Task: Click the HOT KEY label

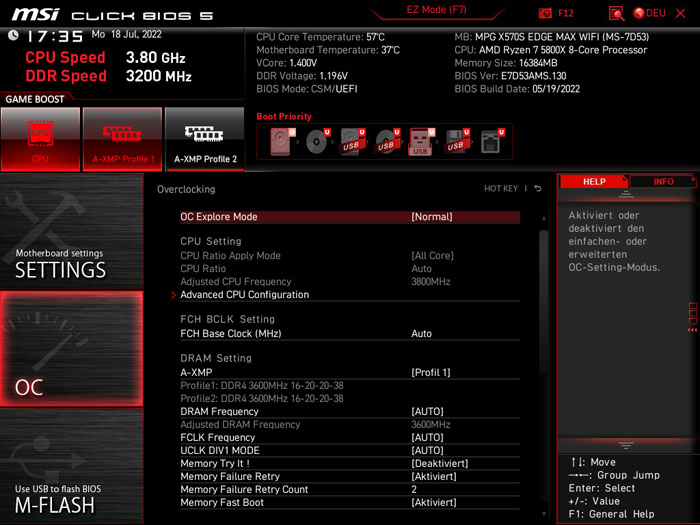Action: (x=501, y=188)
